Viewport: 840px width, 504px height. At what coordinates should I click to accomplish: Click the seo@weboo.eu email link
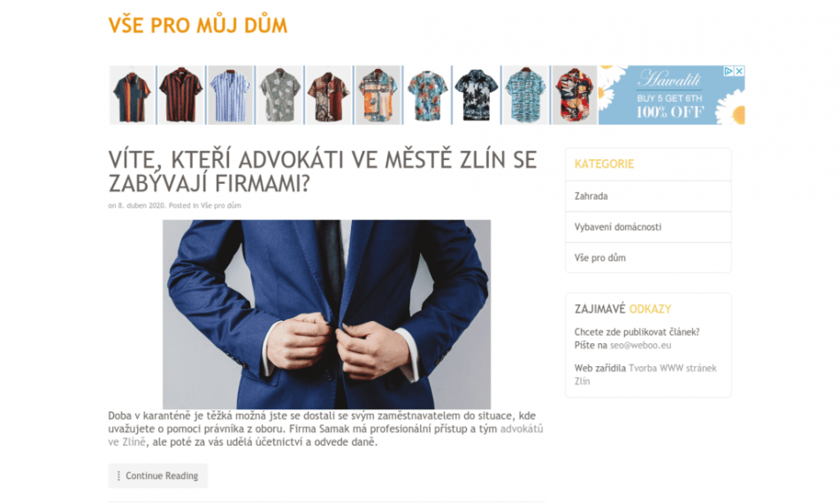[x=640, y=346]
